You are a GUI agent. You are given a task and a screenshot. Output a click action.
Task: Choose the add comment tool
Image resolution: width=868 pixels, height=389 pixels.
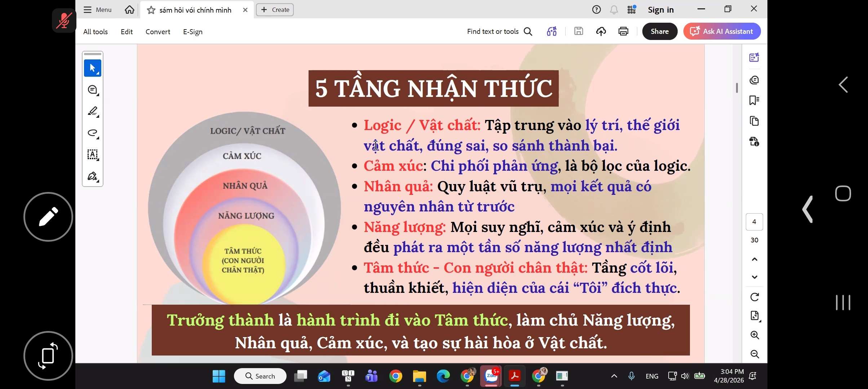pos(93,90)
